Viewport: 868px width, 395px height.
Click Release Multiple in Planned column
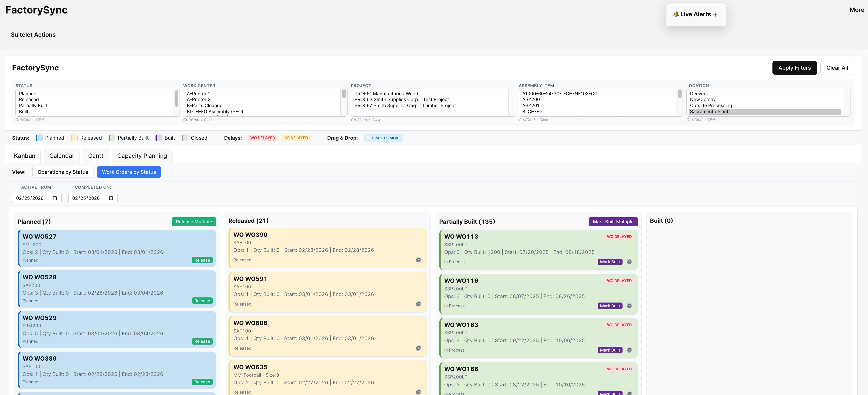[x=194, y=222]
